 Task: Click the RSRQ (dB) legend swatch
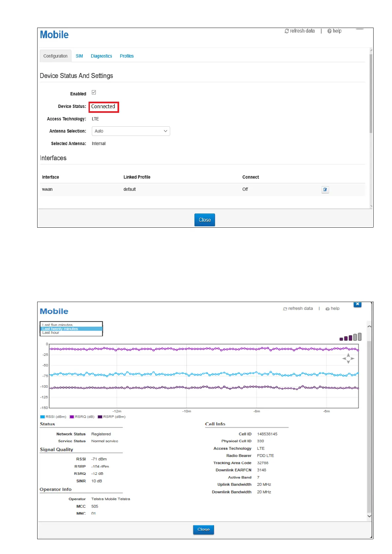[72, 417]
